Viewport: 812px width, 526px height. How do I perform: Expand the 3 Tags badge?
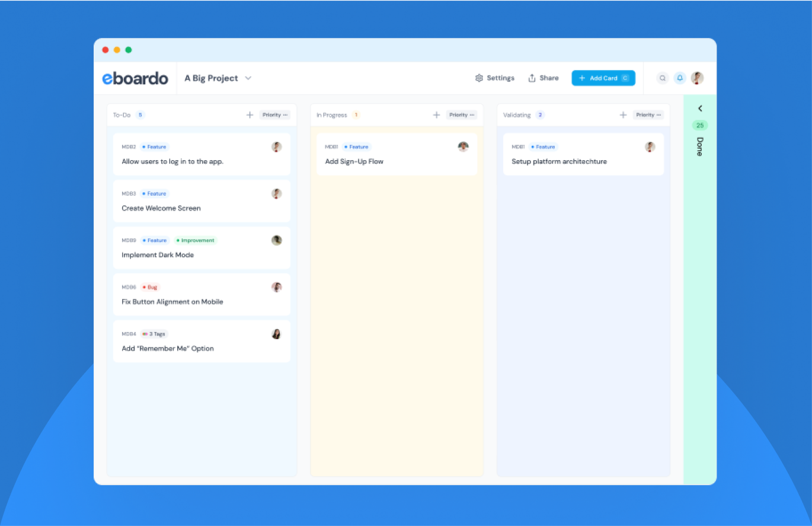pos(154,334)
